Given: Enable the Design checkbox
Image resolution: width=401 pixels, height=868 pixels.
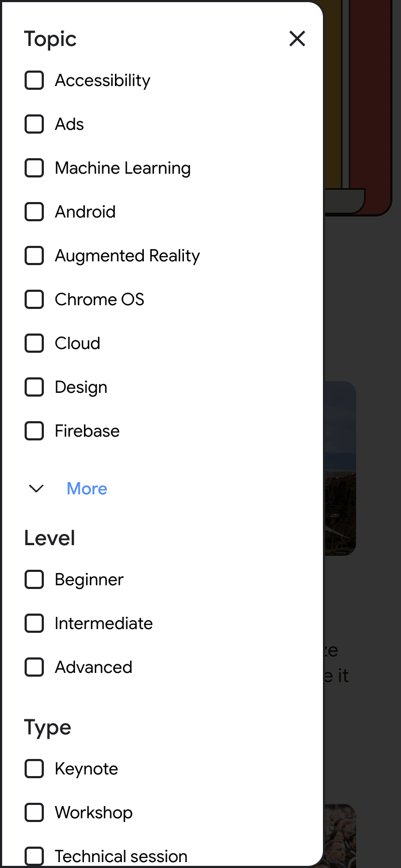Looking at the screenshot, I should 34,387.
